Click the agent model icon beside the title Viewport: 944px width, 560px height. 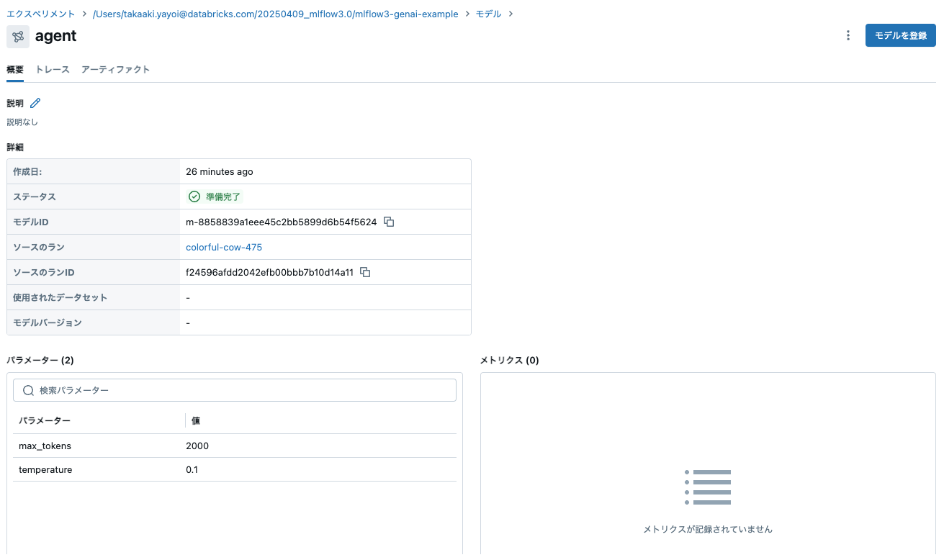pyautogui.click(x=18, y=35)
